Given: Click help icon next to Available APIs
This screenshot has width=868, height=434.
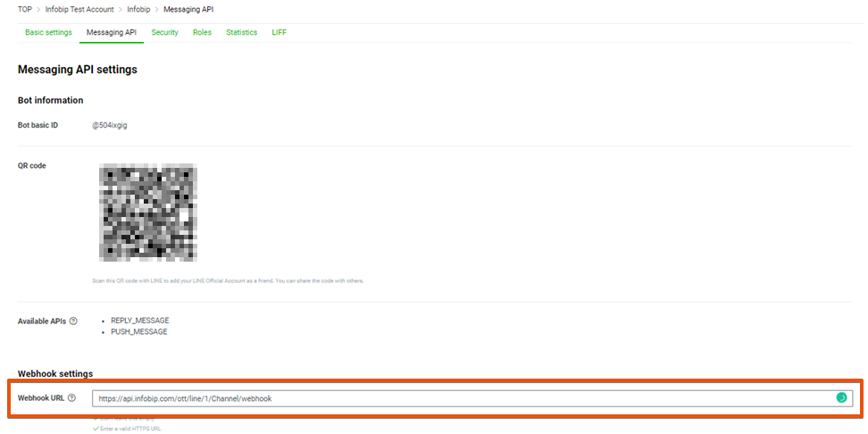Looking at the screenshot, I should coord(73,321).
